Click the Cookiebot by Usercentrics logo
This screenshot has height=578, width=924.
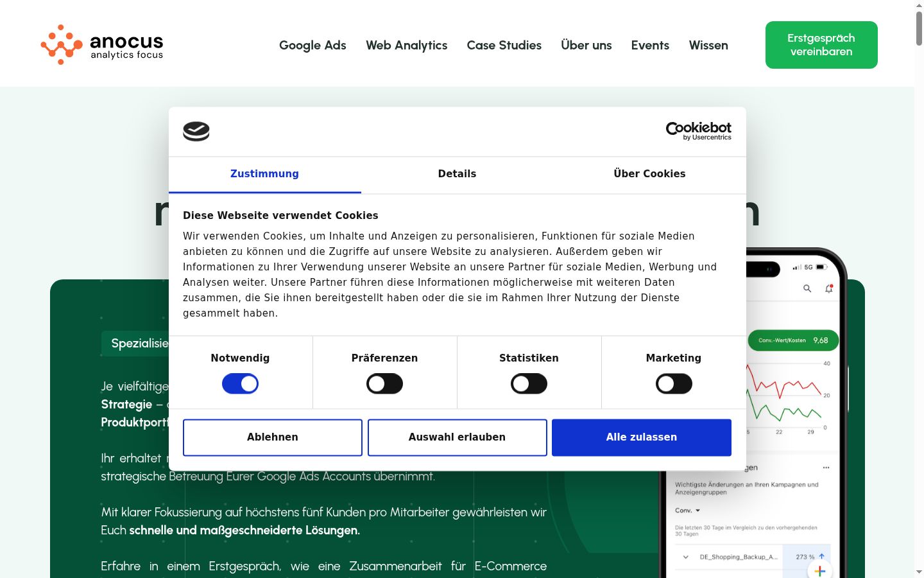699,131
